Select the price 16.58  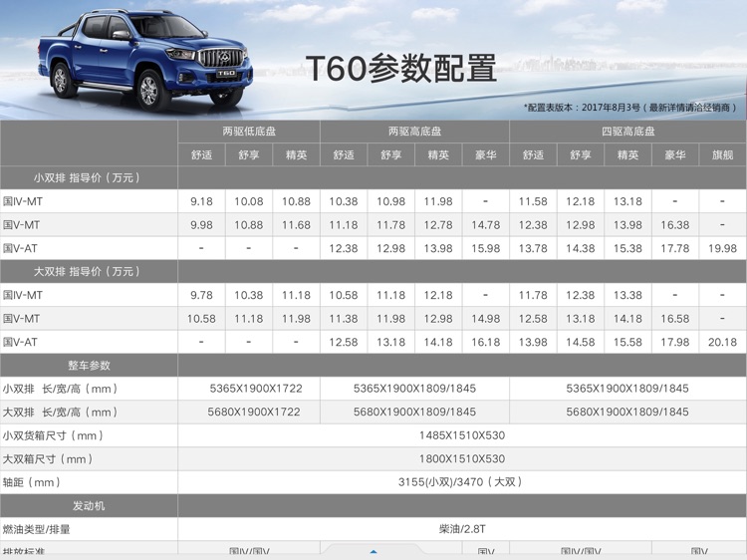pyautogui.click(x=675, y=319)
